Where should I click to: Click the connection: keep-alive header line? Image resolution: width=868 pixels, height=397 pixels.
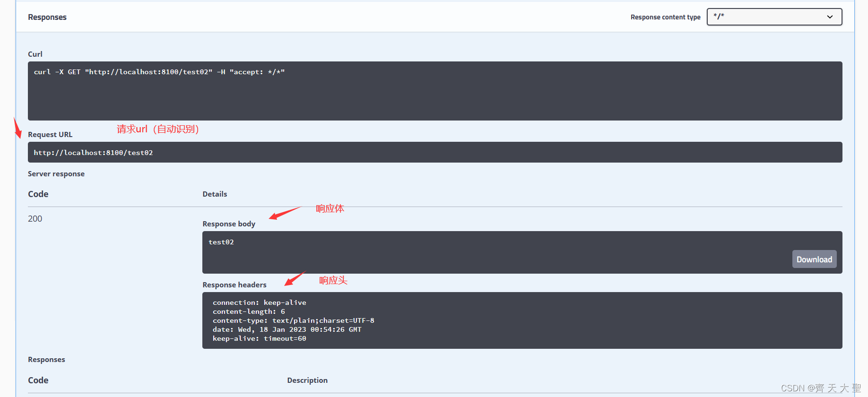tap(260, 302)
